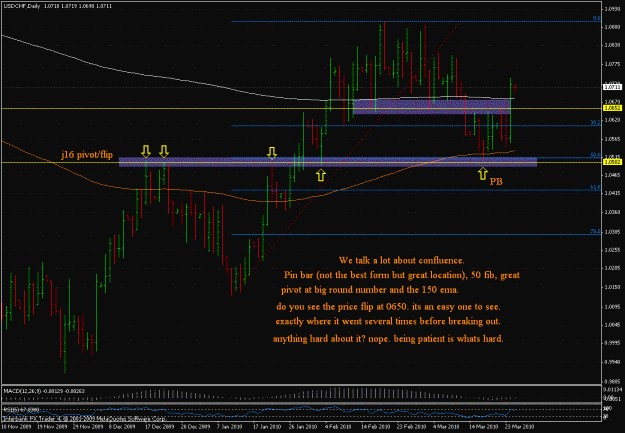The height and width of the screenshot is (433, 625).
Task: Click the 17 Dec 2009 date label
Action: coord(158,427)
